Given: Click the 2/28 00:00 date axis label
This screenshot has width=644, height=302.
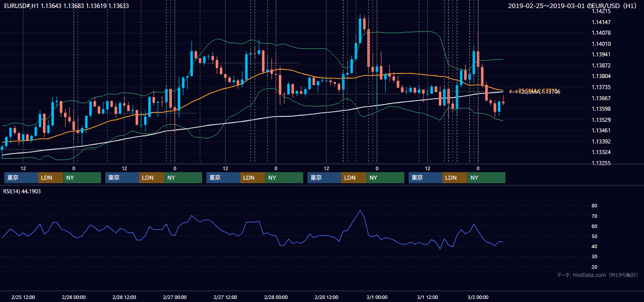Looking at the screenshot, I should 276,297.
